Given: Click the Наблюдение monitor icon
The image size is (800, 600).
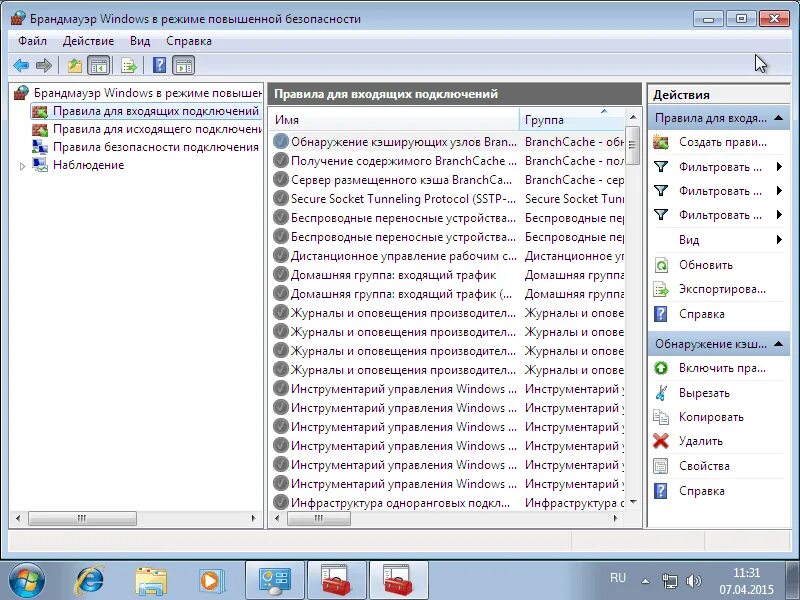Looking at the screenshot, I should [x=40, y=165].
